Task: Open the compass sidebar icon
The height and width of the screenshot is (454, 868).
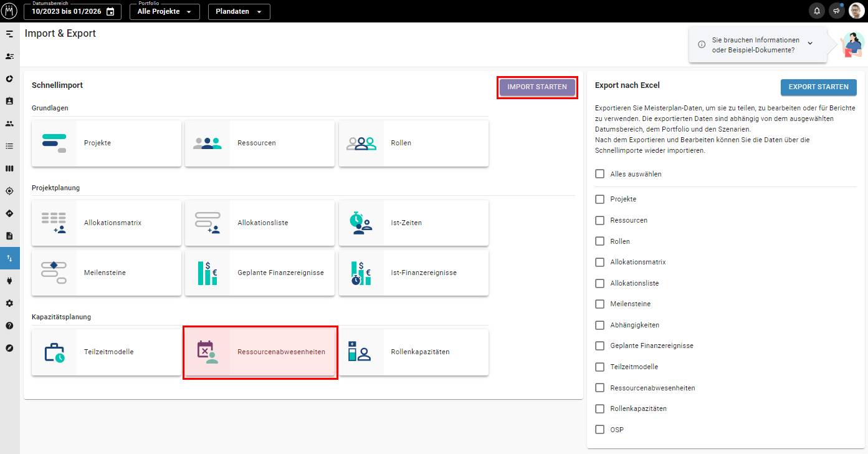Action: tap(9, 348)
